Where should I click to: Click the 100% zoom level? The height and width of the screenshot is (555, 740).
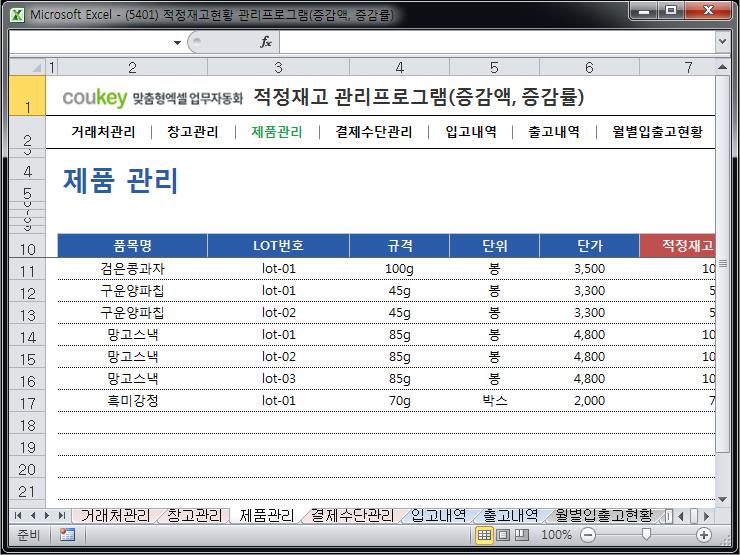[556, 535]
